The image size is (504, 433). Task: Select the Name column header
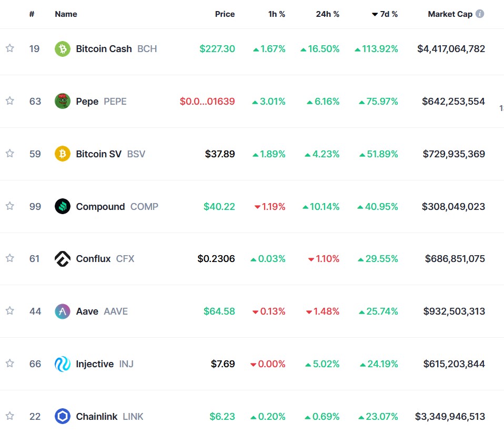[x=66, y=14]
